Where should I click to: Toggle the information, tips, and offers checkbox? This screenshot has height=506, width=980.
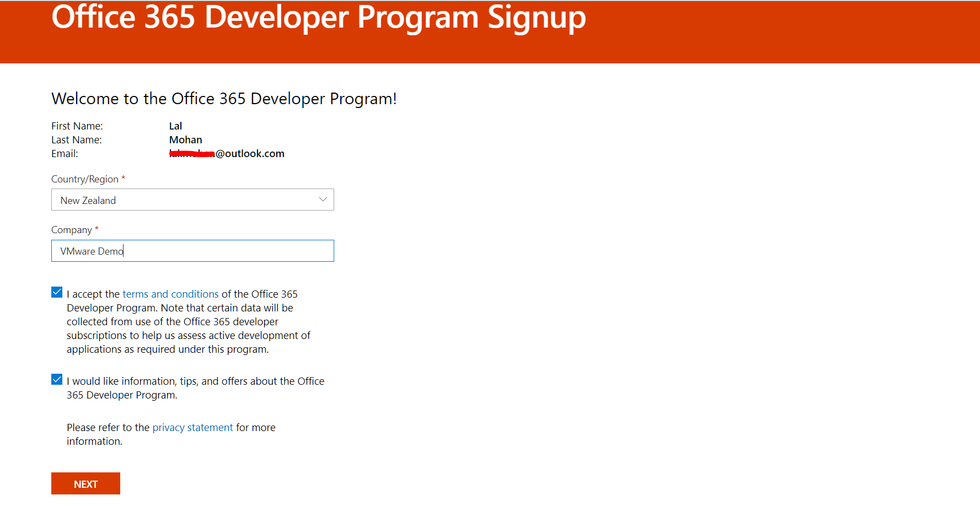pyautogui.click(x=57, y=380)
